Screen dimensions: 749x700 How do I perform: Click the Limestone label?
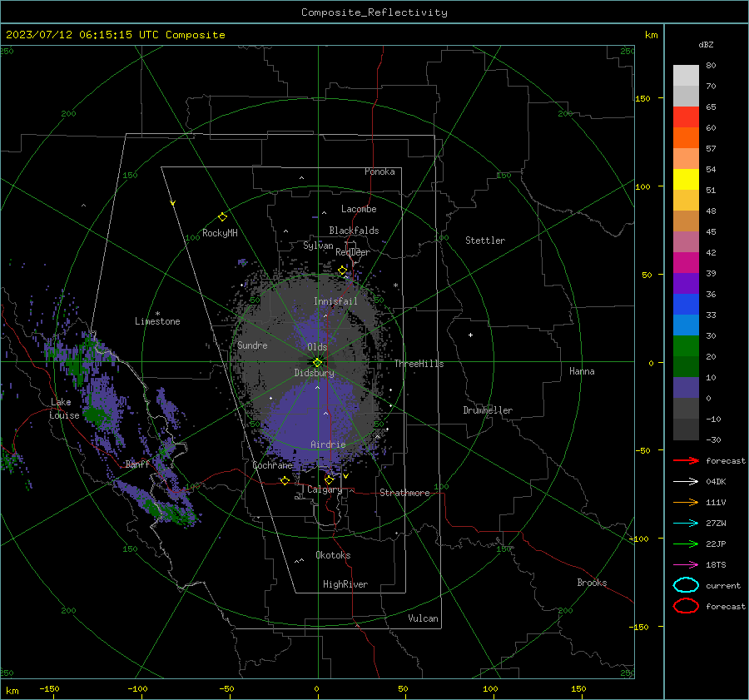click(x=157, y=321)
